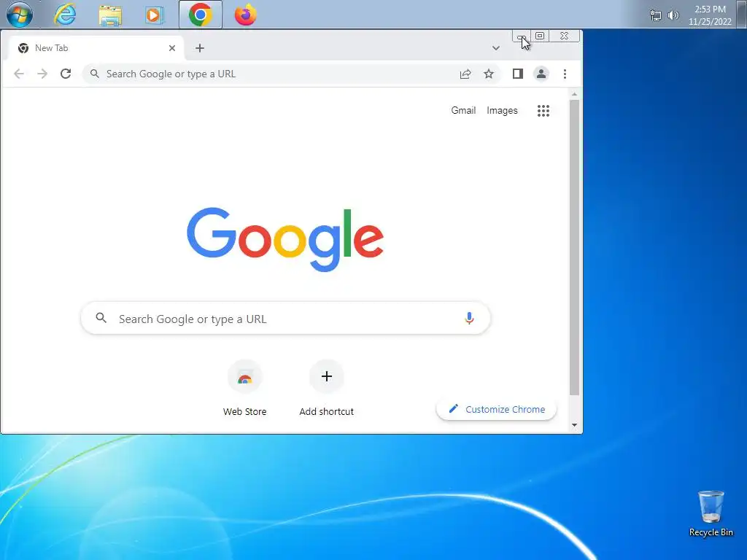Click the Google logo
Image resolution: width=747 pixels, height=560 pixels.
point(285,239)
